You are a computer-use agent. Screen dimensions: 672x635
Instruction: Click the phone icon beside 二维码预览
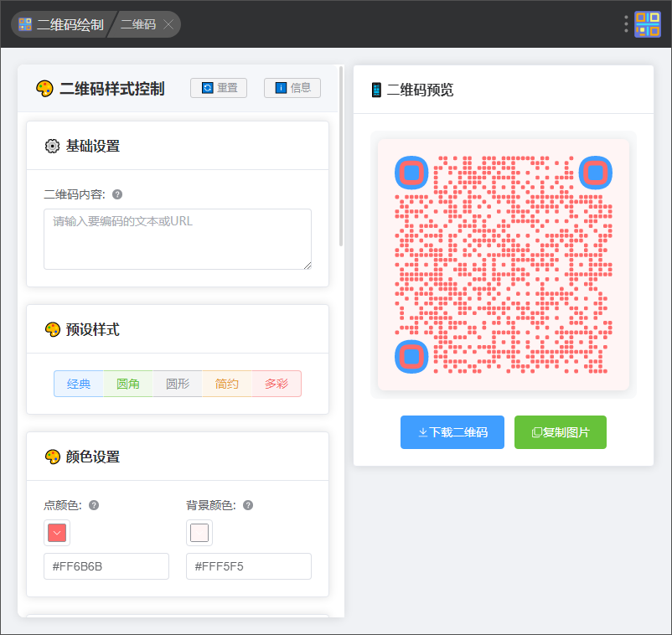tap(376, 90)
